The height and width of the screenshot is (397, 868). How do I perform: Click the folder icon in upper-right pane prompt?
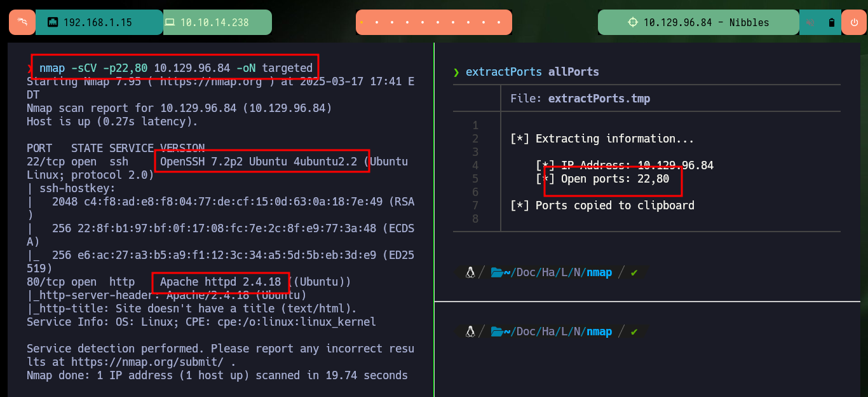click(496, 272)
